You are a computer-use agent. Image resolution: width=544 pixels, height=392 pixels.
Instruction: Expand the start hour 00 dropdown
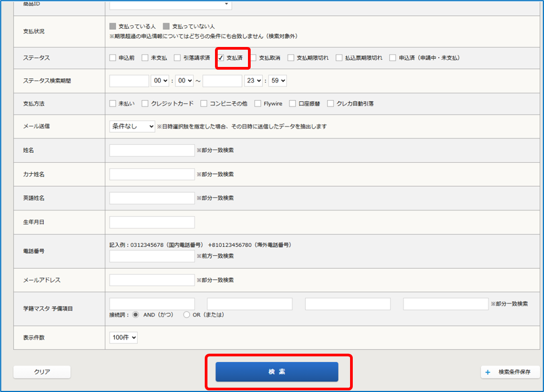coord(160,81)
